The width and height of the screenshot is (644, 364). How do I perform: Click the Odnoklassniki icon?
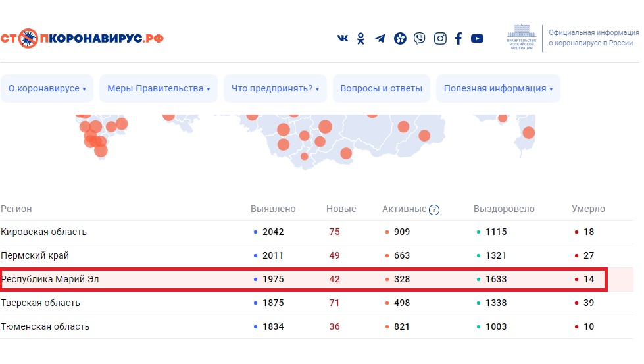[x=361, y=39]
